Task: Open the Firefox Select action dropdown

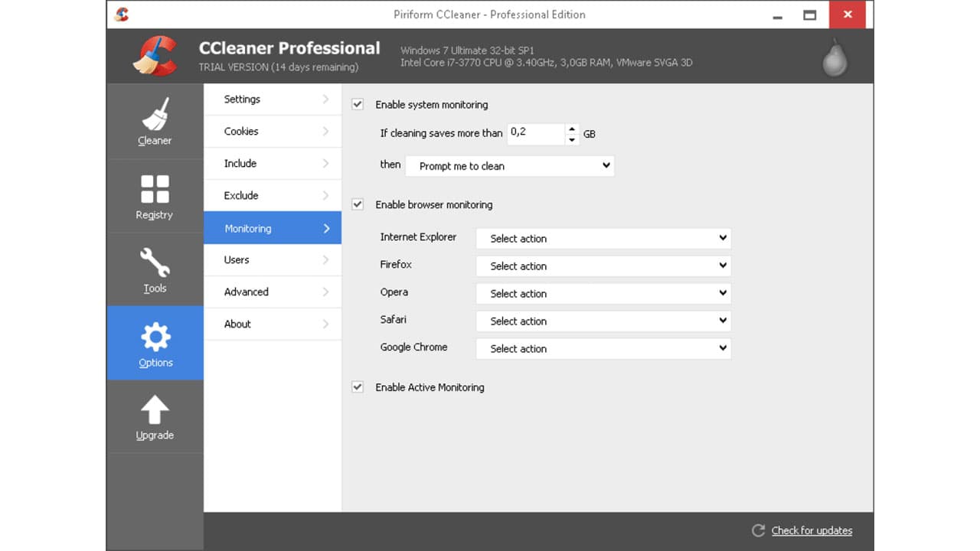Action: [x=603, y=266]
